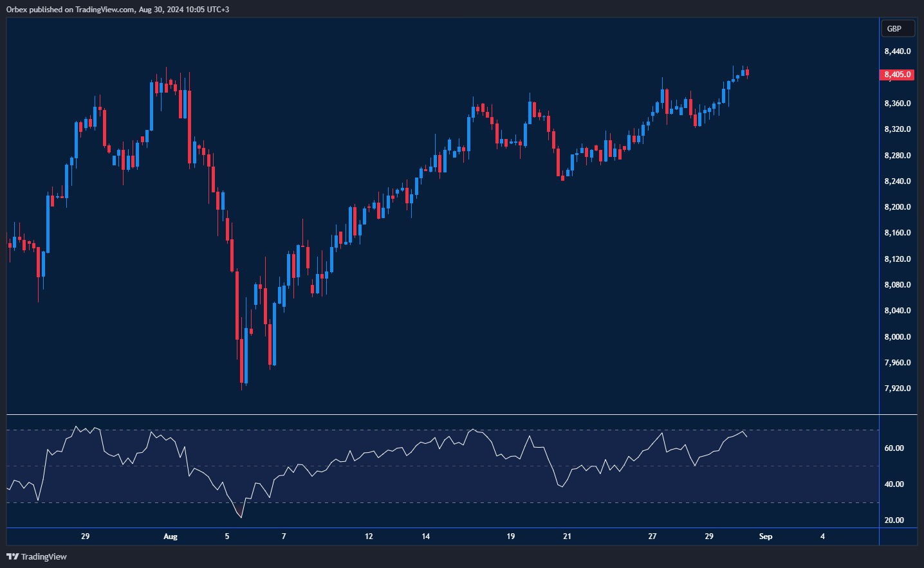Click the latest red candle at the chart's right edge
Viewport: 924px width, 568px height.
[747, 73]
